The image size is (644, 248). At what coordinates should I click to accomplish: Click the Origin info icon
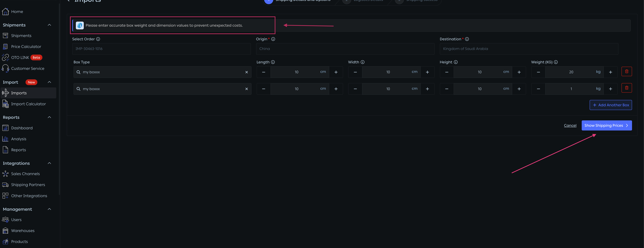pos(273,39)
